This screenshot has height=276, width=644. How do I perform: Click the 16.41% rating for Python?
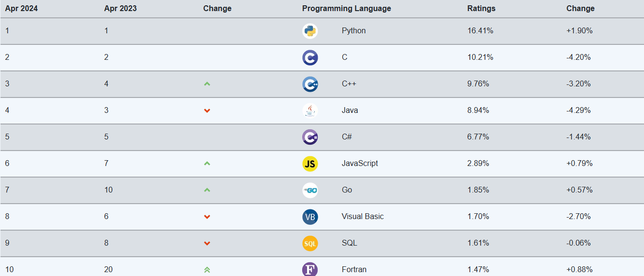point(480,31)
